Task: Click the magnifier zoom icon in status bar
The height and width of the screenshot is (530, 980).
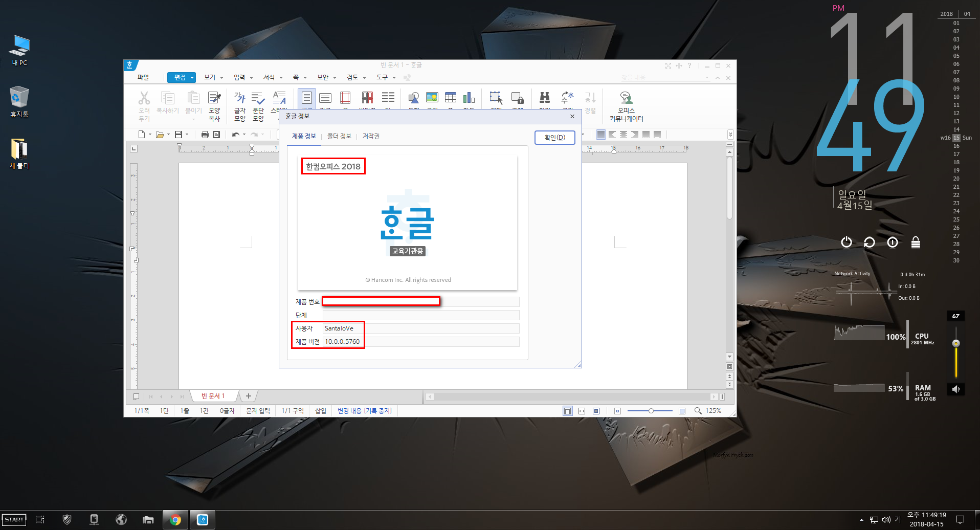Action: [x=698, y=411]
